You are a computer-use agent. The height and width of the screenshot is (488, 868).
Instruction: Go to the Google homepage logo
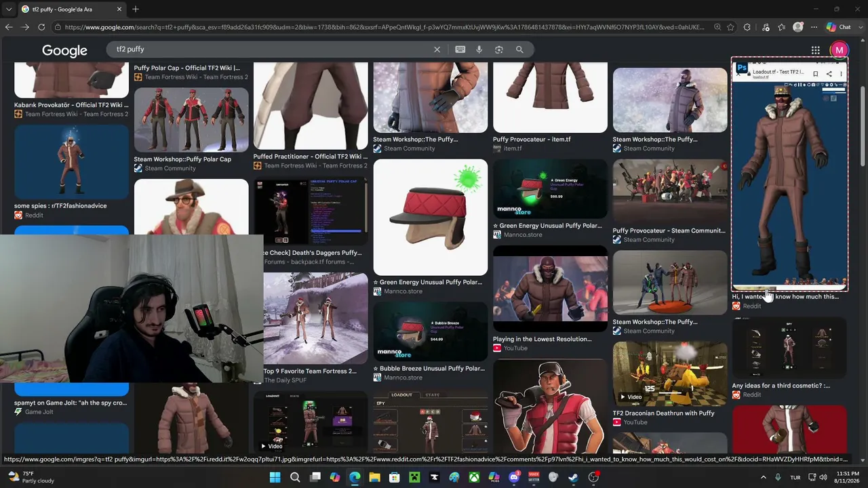tap(64, 50)
